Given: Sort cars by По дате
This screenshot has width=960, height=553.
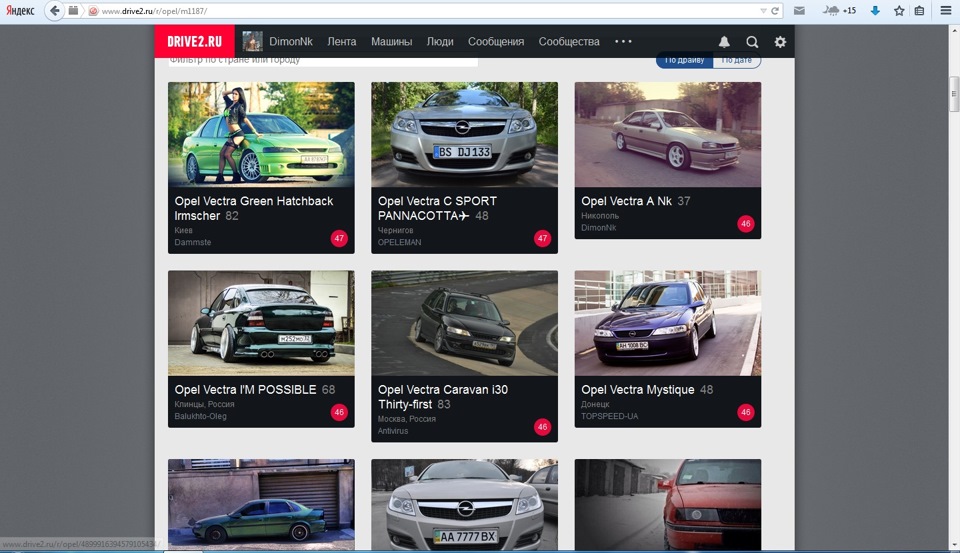Looking at the screenshot, I should click(737, 61).
